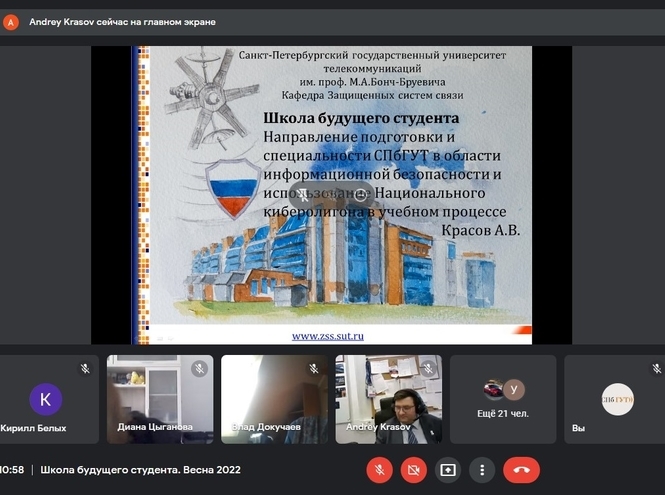Click the 'Красов А.В.' author text on slide
The image size is (665, 495).
tap(481, 230)
